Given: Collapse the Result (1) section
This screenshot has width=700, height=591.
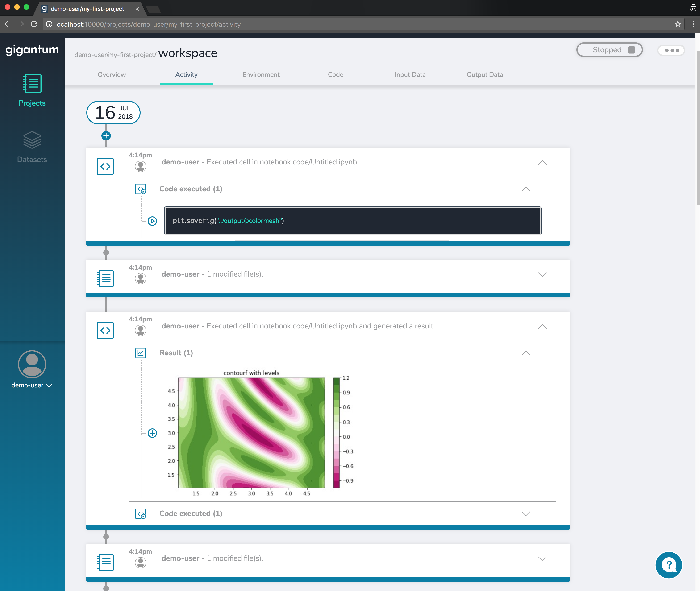Looking at the screenshot, I should tap(526, 353).
